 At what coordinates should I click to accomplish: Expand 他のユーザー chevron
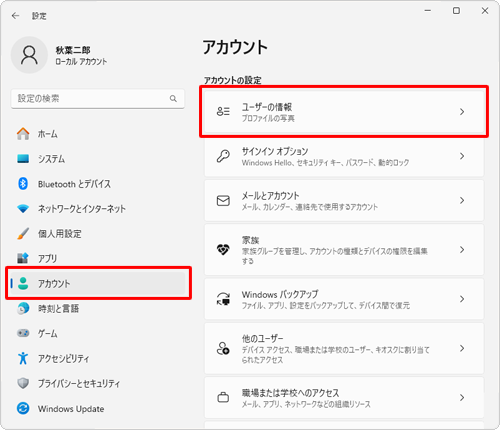(x=462, y=348)
